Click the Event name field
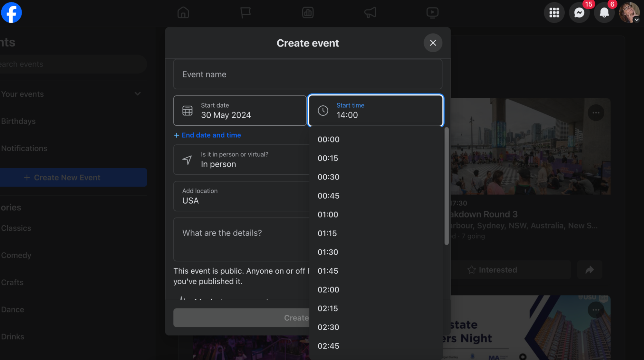This screenshot has height=360, width=644. tap(308, 74)
